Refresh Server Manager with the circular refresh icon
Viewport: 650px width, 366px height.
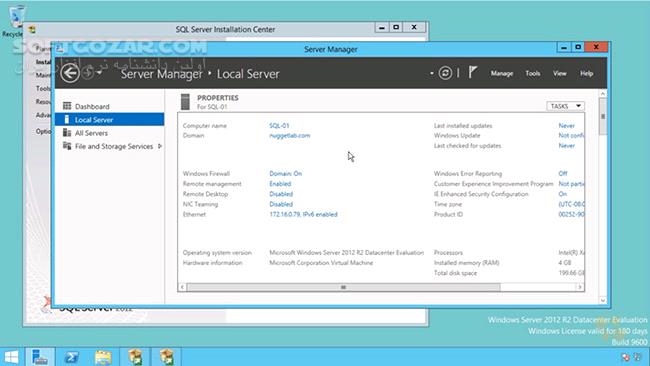point(445,73)
